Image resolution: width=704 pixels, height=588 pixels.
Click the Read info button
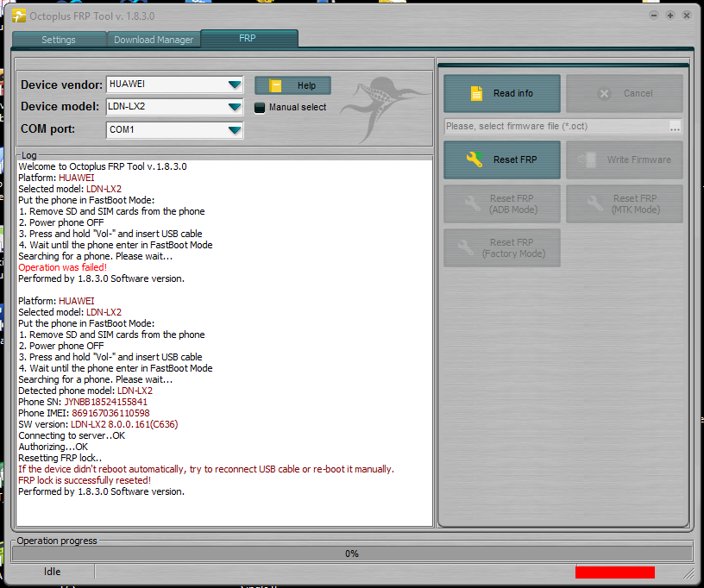coord(502,93)
